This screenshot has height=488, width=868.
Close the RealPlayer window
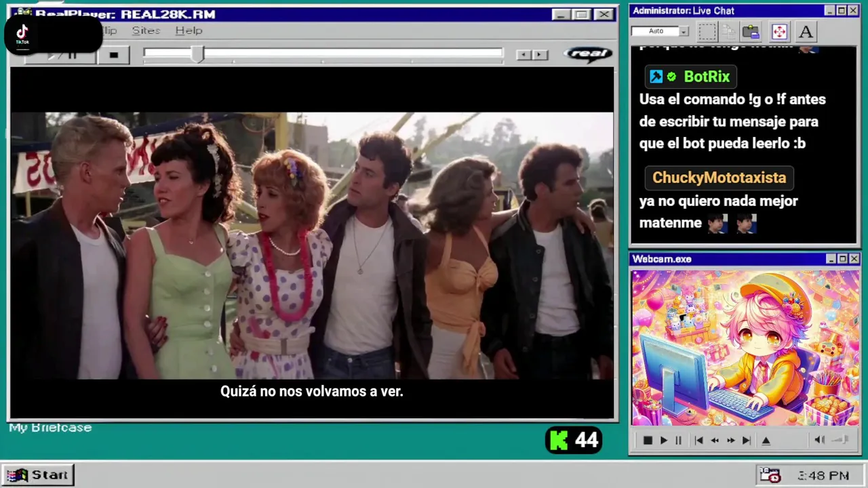tap(604, 14)
